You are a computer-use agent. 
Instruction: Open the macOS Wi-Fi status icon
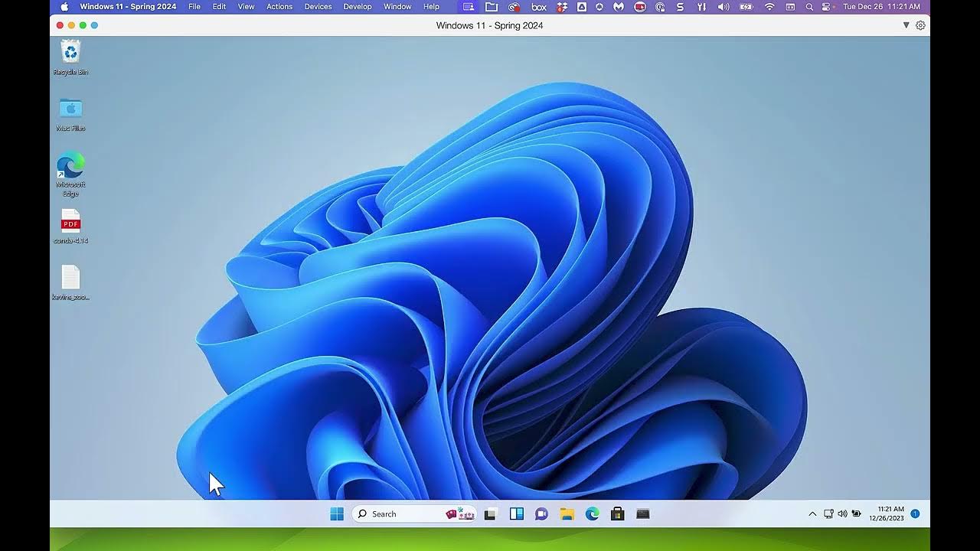tap(770, 7)
